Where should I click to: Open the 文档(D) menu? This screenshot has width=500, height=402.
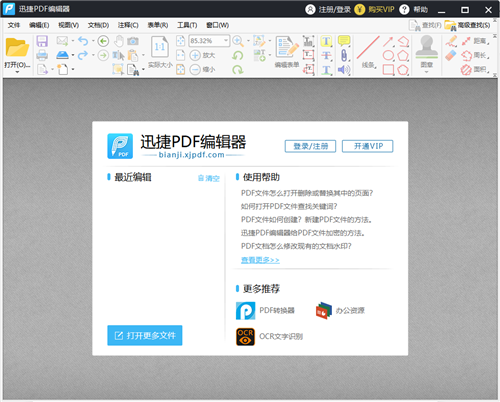click(x=98, y=25)
